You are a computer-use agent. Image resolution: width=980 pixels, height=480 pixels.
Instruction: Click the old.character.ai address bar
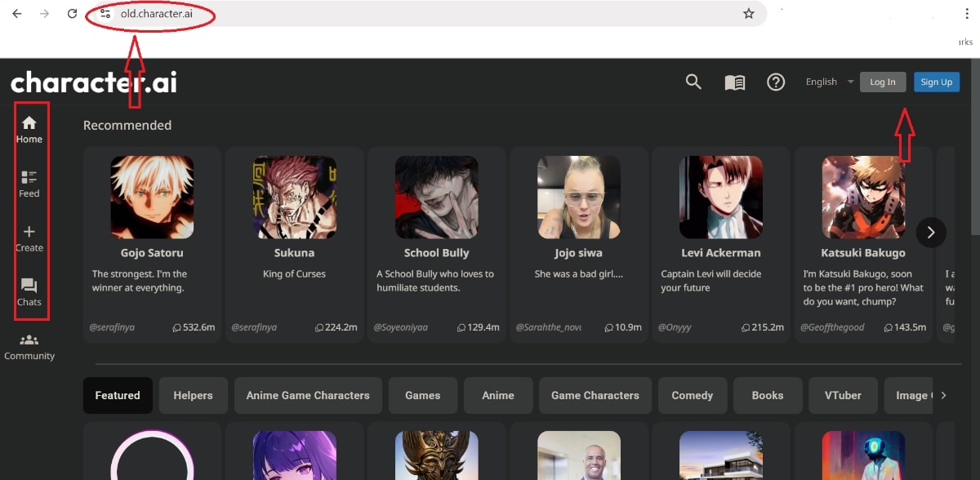(408, 14)
